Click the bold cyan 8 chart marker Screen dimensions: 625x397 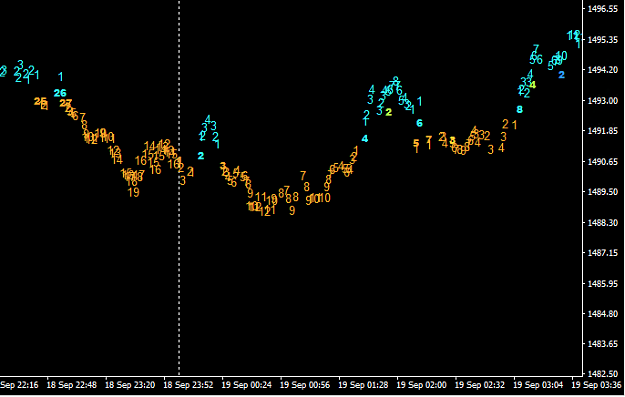(519, 109)
